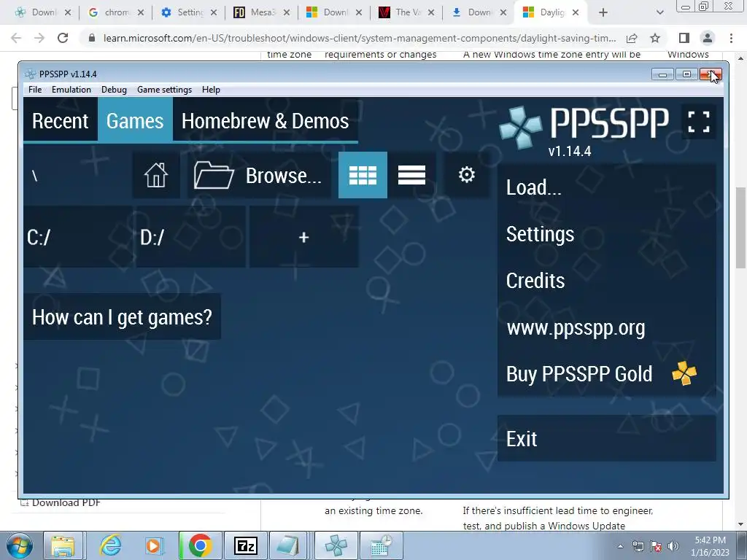Select the PPSSPP taskbar icon
The image size is (747, 560).
336,545
